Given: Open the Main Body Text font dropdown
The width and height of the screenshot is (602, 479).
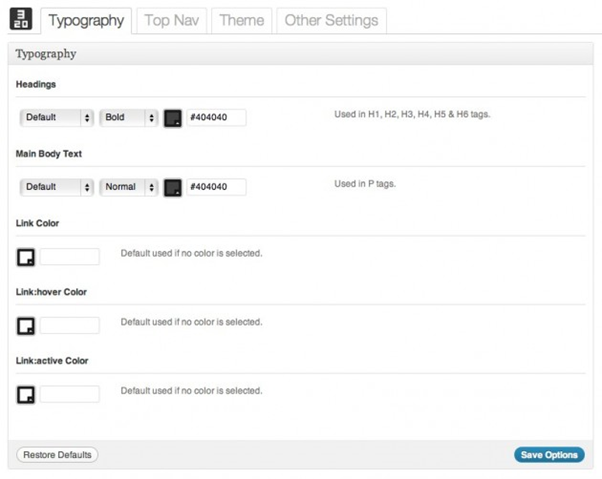Looking at the screenshot, I should 57,187.
